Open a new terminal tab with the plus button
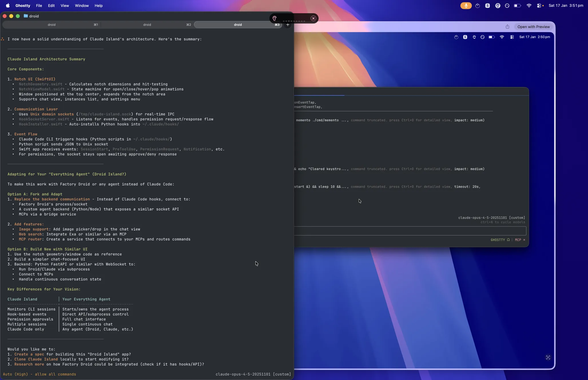 (287, 25)
